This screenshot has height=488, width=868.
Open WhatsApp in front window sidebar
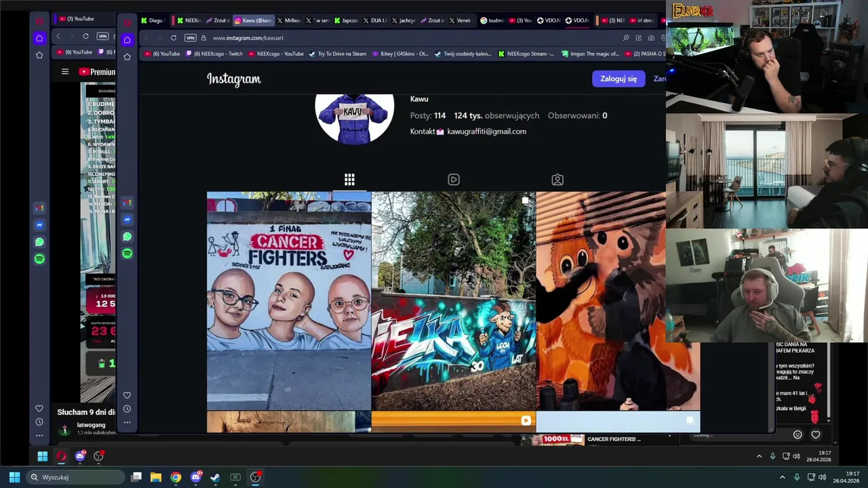(127, 237)
